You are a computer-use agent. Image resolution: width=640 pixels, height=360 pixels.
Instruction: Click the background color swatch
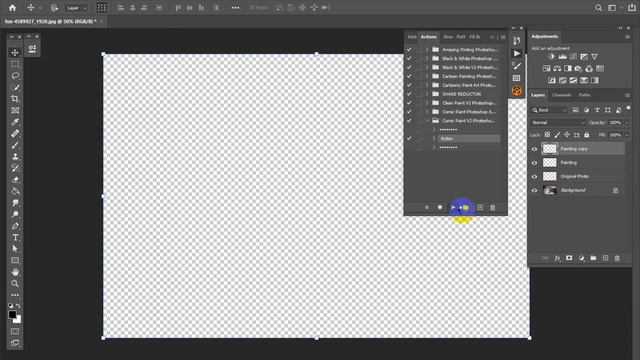point(18,320)
